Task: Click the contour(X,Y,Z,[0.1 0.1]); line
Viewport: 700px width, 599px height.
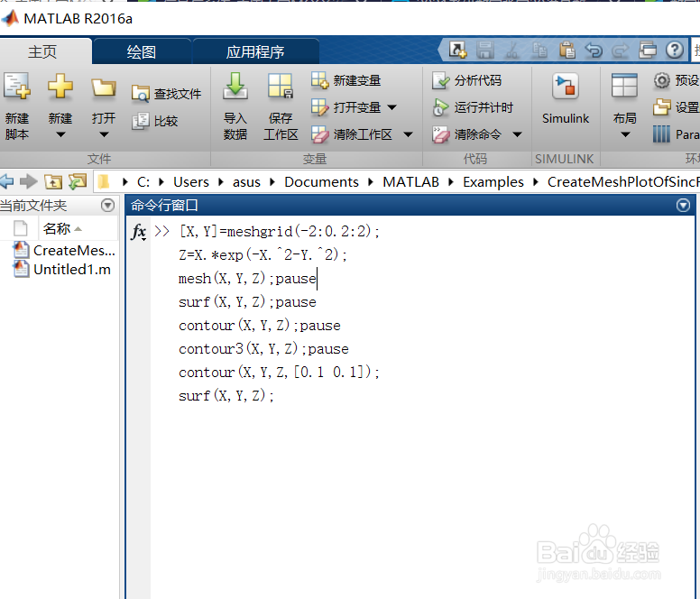Action: [x=279, y=372]
